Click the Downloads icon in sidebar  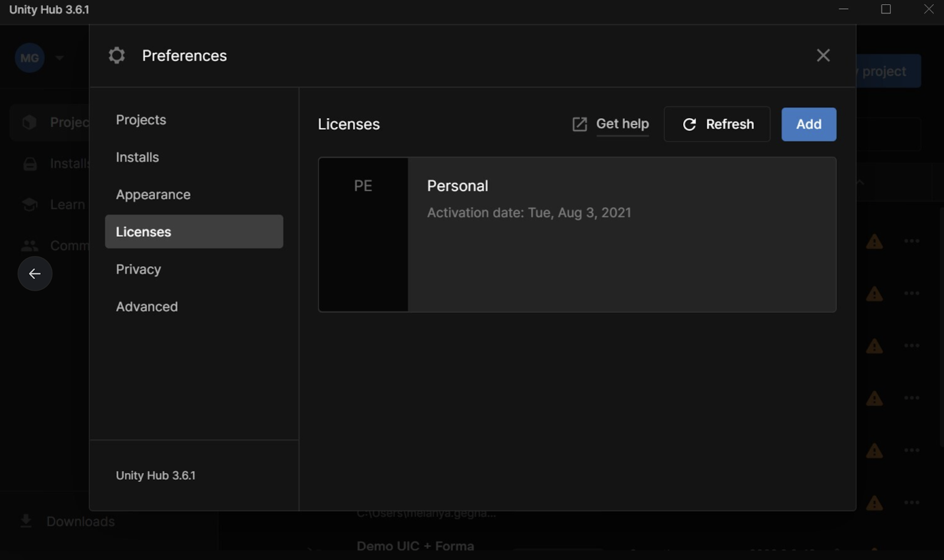(26, 520)
